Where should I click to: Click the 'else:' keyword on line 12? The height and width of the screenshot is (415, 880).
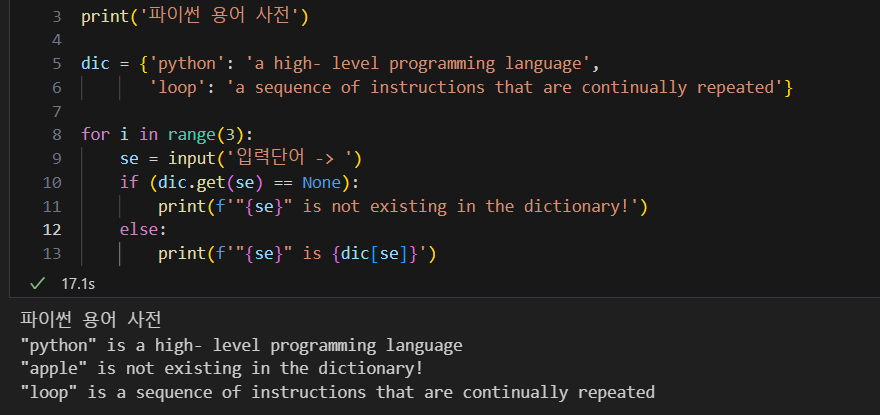[x=143, y=230]
